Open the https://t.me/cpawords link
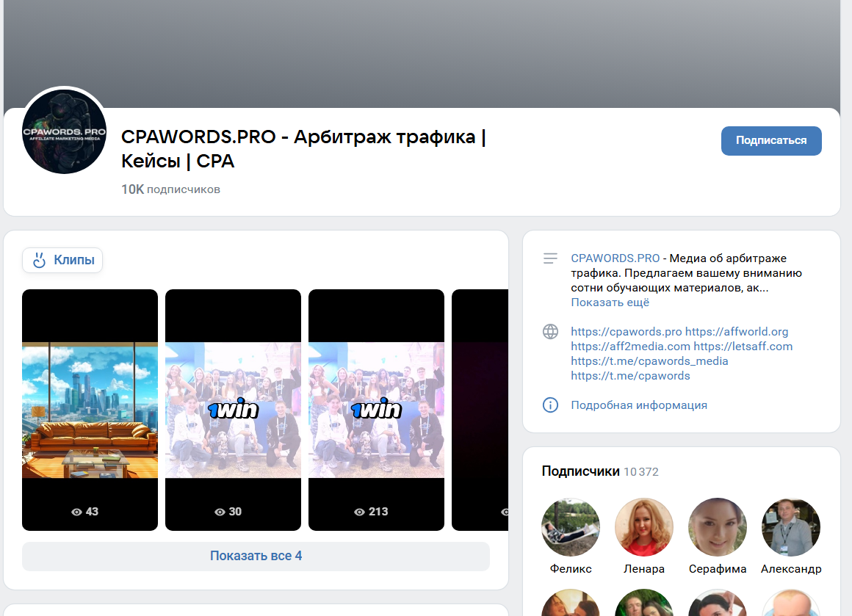The height and width of the screenshot is (616, 852). (630, 376)
